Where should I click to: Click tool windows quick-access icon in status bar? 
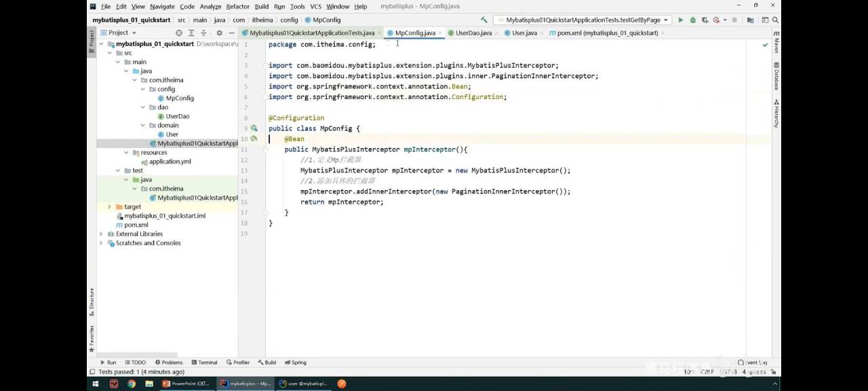(92, 372)
